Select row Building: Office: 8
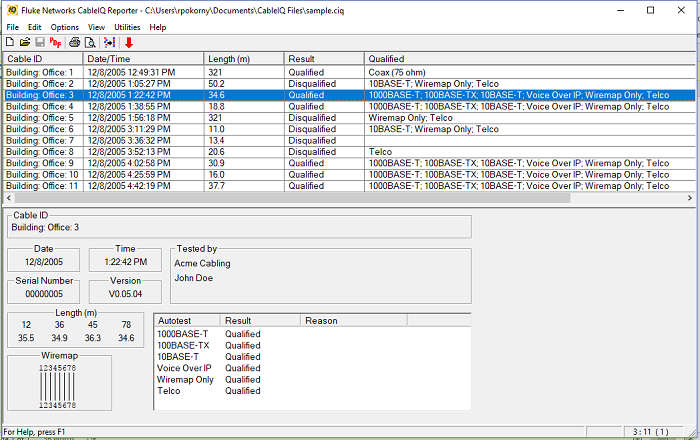The height and width of the screenshot is (440, 700). click(x=350, y=152)
